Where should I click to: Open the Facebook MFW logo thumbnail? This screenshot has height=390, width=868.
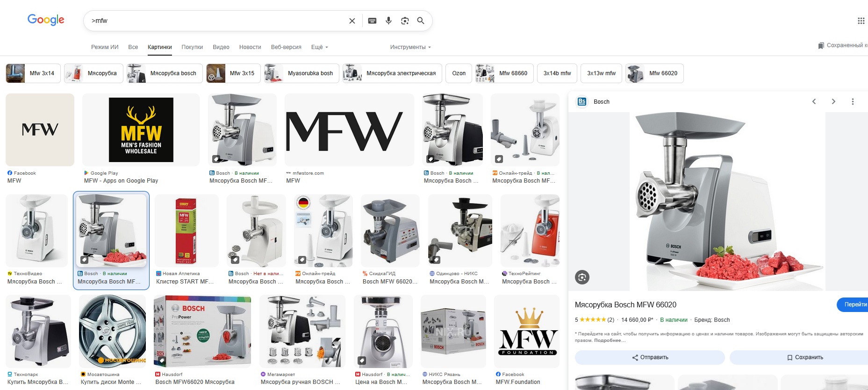(x=40, y=130)
